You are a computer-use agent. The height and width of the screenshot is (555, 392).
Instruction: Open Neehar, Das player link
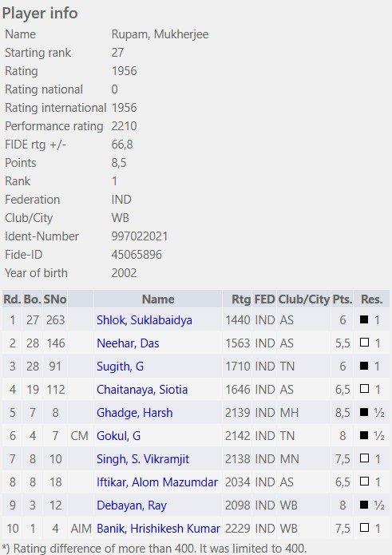point(128,343)
